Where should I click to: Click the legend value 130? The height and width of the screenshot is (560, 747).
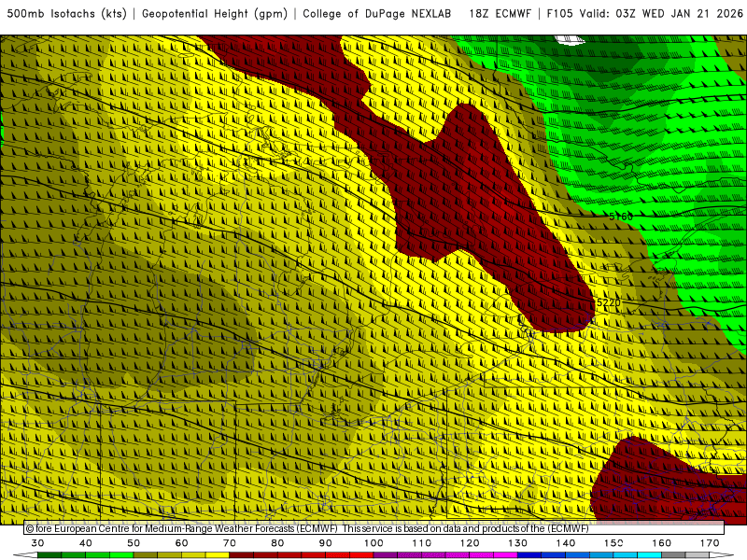coord(517,543)
